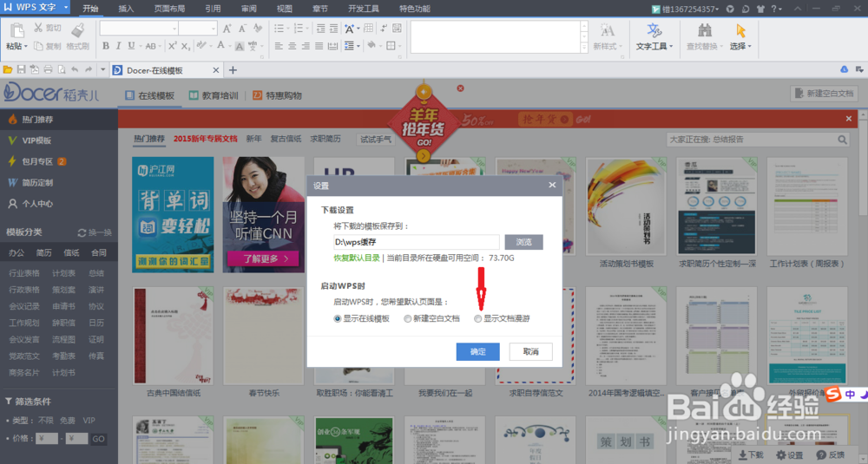The image size is (868, 464).
Task: Close the Docer-在线模板 document tab
Action: tap(216, 70)
